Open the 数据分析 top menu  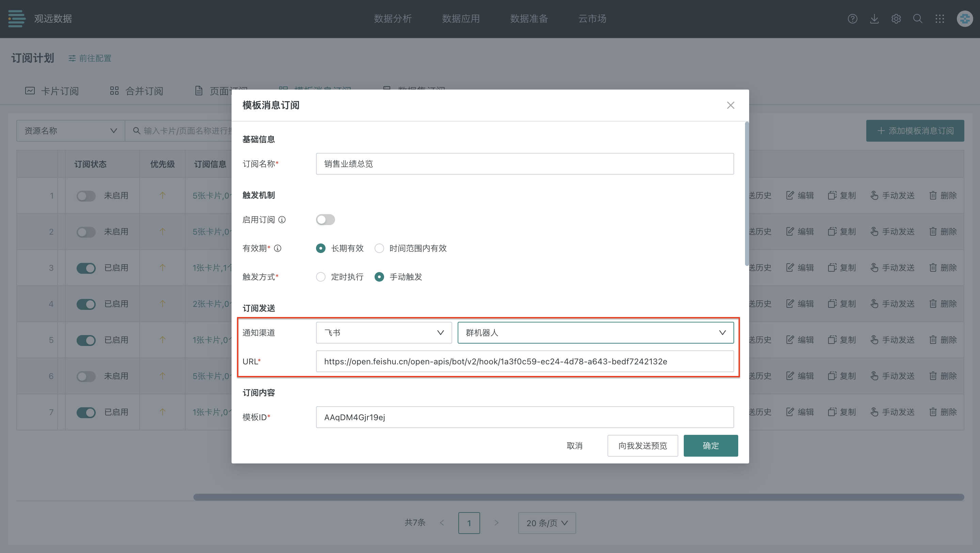pyautogui.click(x=393, y=19)
